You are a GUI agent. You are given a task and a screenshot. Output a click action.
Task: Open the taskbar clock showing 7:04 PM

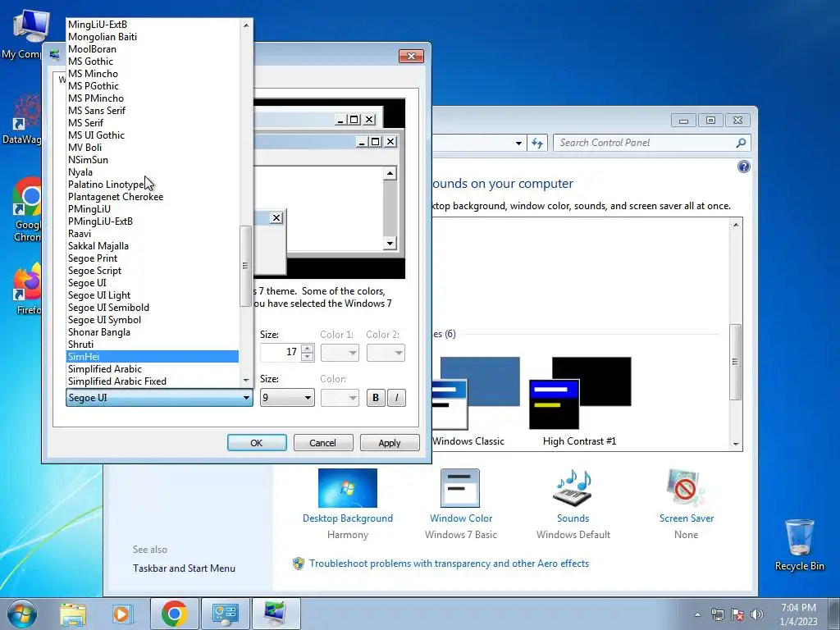798,614
